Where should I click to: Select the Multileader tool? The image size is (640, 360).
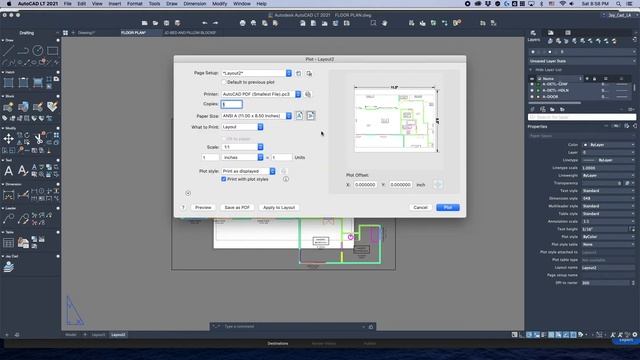pyautogui.click(x=9, y=219)
